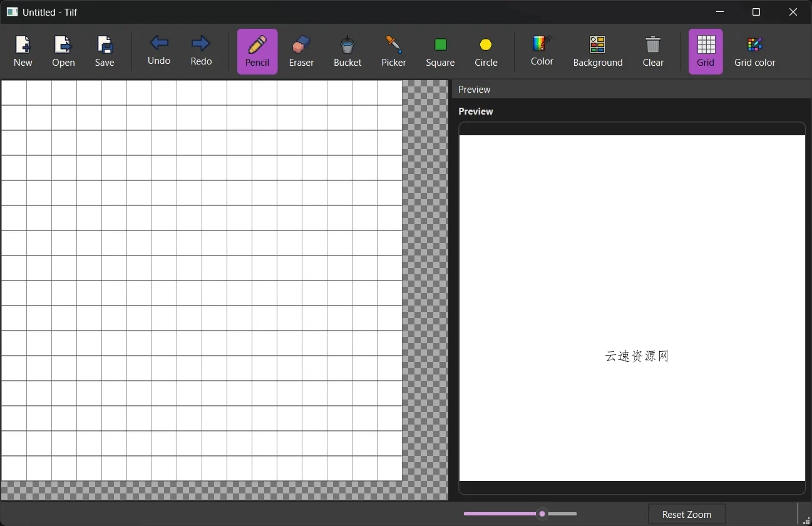The height and width of the screenshot is (526, 812).
Task: Click the zoom slider handle
Action: click(x=542, y=514)
